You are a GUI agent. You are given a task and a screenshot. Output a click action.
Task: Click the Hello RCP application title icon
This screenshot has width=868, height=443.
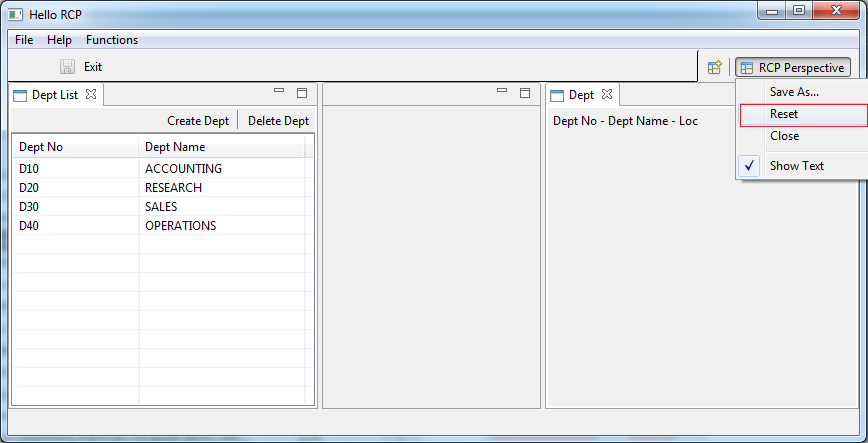tap(15, 14)
